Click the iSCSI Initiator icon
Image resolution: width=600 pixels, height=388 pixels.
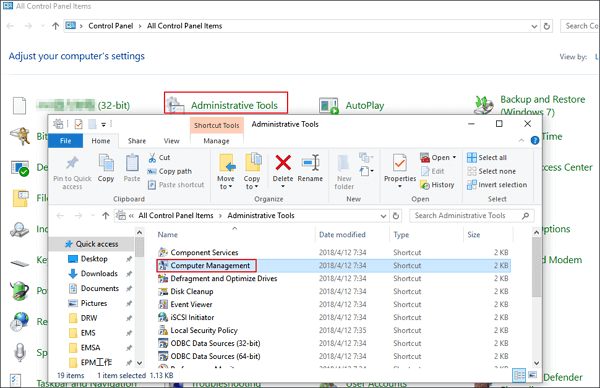163,318
